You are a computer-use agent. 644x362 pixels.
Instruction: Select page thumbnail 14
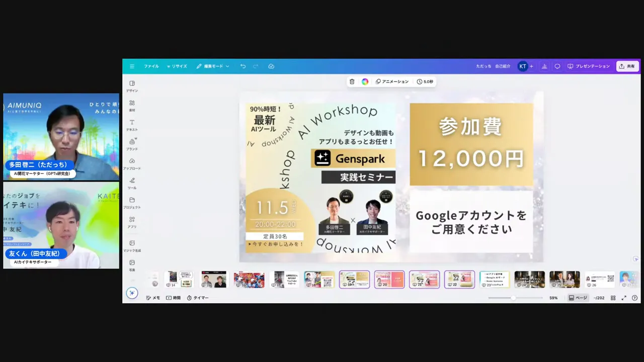point(179,280)
